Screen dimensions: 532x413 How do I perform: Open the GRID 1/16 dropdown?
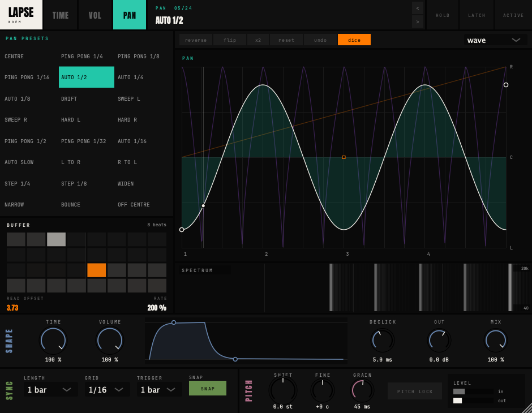pyautogui.click(x=106, y=390)
